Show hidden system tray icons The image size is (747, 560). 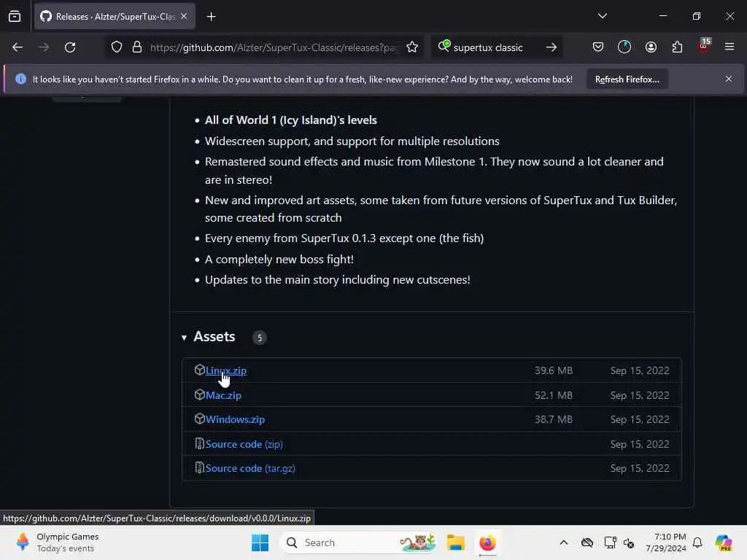[564, 542]
